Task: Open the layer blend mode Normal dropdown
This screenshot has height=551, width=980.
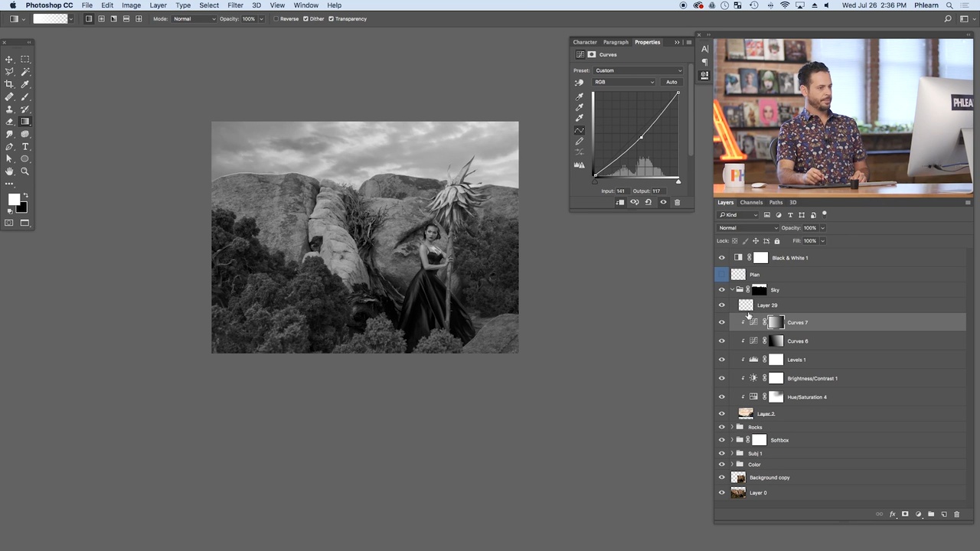Action: point(748,227)
